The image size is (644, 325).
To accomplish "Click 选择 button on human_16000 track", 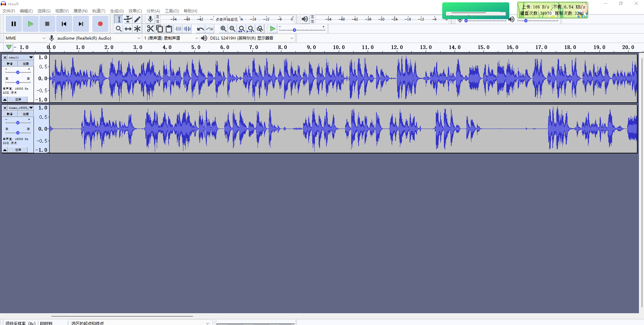I will click(x=18, y=150).
